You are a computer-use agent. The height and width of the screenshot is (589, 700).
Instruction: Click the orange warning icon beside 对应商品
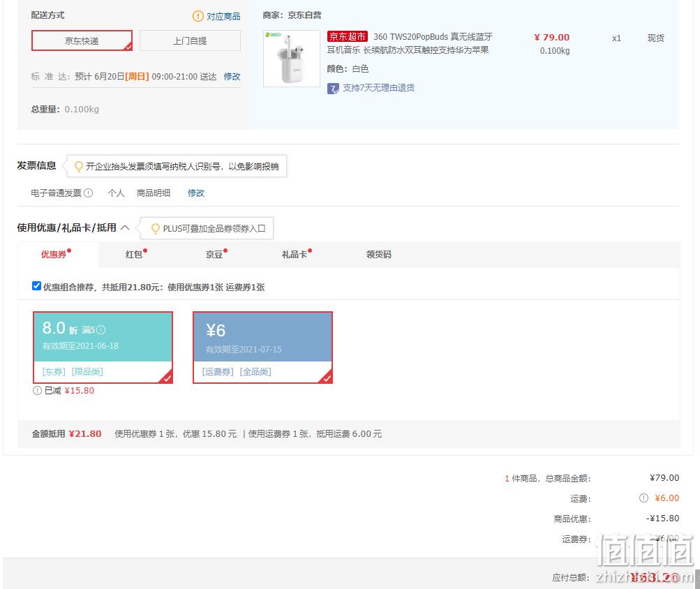(x=198, y=17)
